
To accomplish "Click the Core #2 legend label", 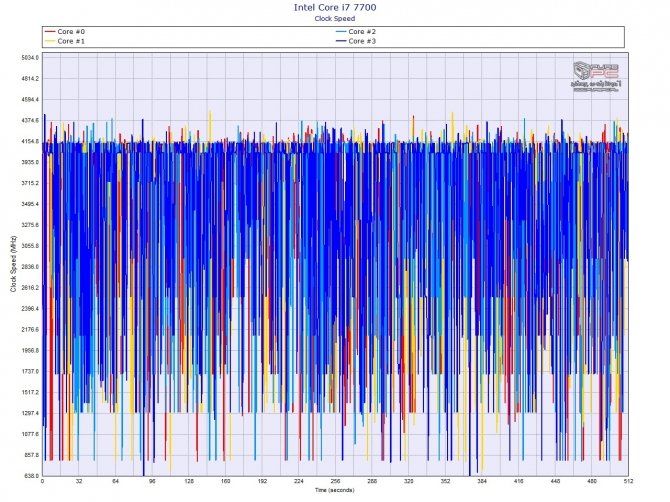I will [362, 32].
